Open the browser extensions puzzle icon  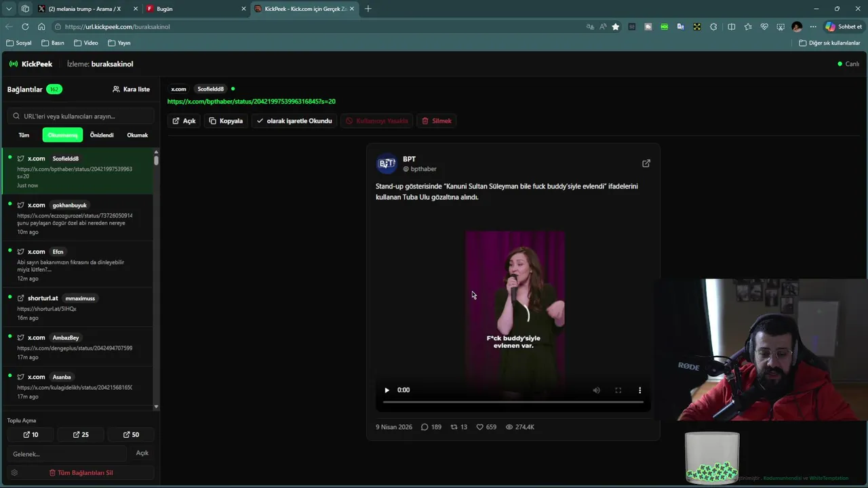click(713, 26)
